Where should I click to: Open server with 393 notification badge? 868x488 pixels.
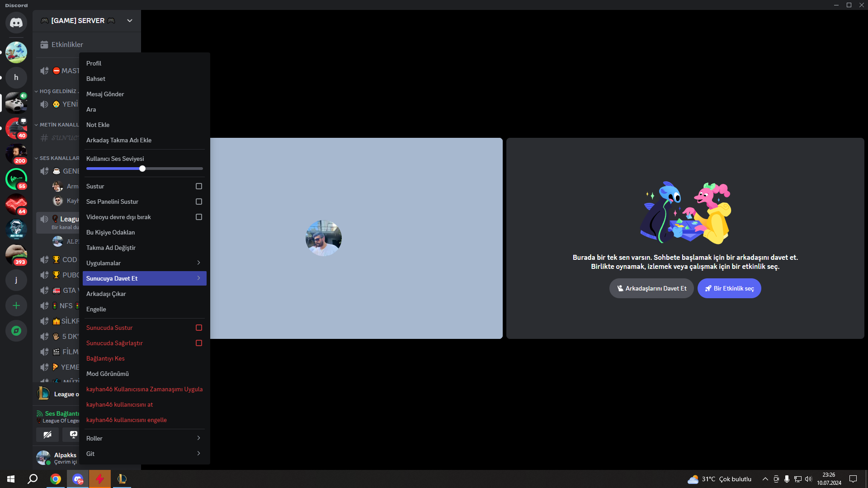tap(16, 255)
